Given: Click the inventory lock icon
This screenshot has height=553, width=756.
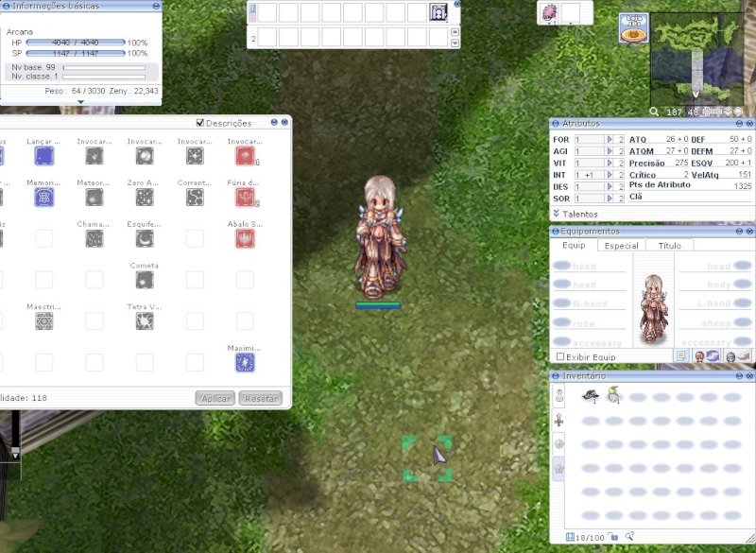Looking at the screenshot, I should (612, 537).
